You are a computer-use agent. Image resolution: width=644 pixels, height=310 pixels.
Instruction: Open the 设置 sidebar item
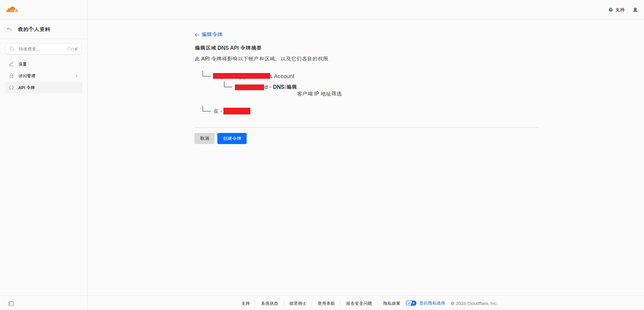pyautogui.click(x=44, y=64)
